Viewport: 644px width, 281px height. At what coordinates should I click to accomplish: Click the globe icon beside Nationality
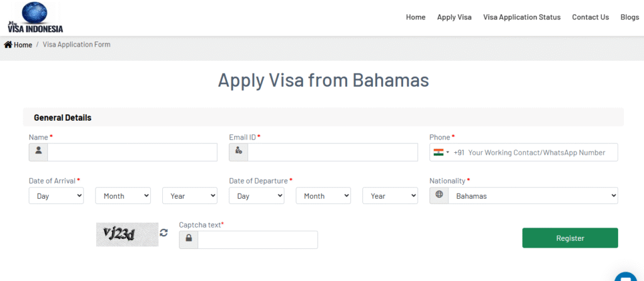click(x=439, y=196)
